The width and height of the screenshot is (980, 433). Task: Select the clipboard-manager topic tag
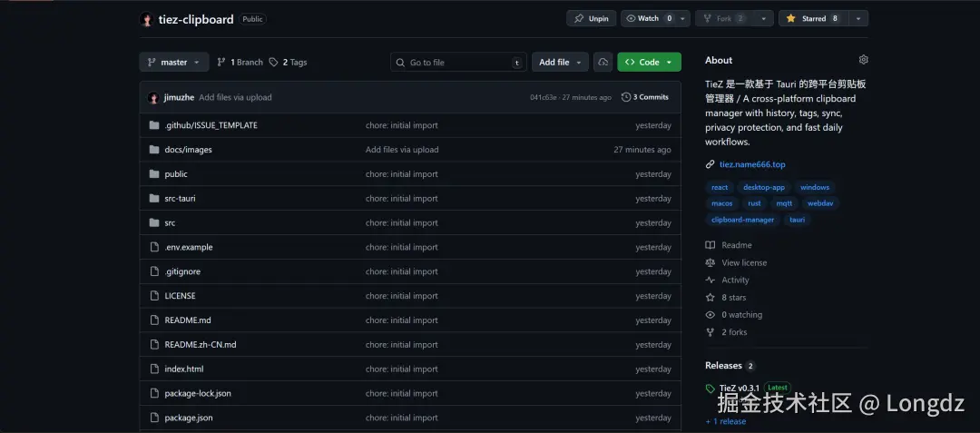742,220
